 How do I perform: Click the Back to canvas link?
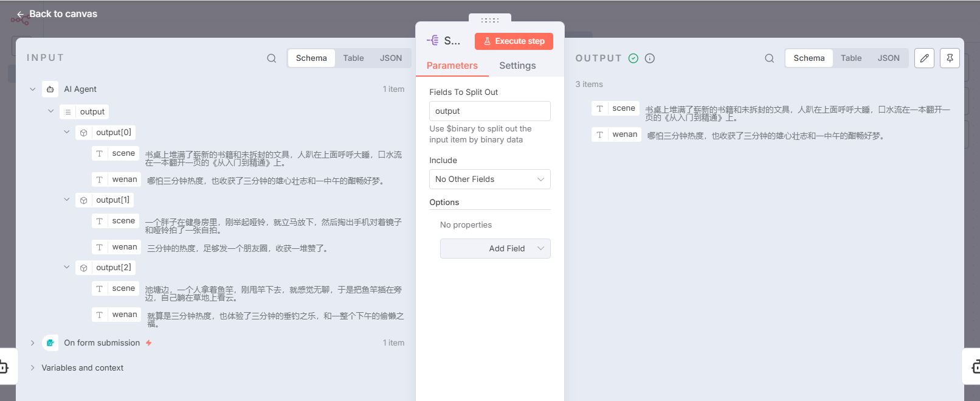(x=57, y=14)
